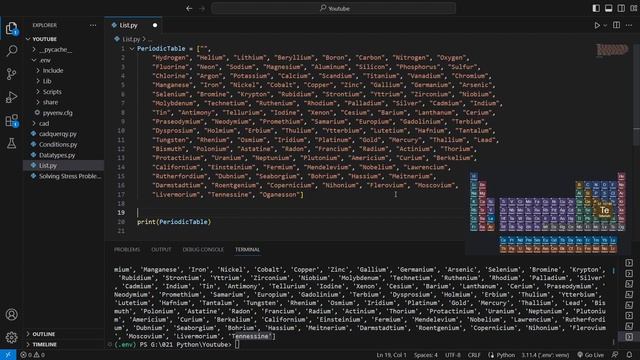Viewport: 640px width, 360px height.
Task: Open the Solving Stress Proble... file
Action: pos(69,176)
